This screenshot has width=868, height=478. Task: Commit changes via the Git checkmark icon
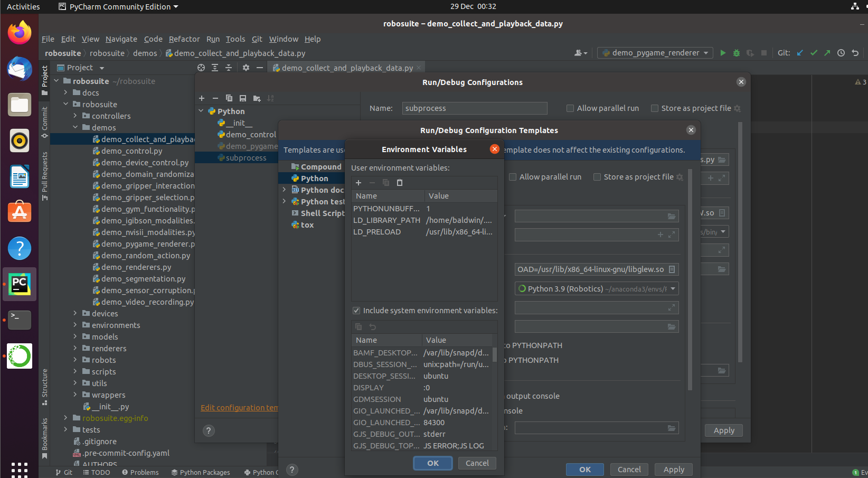click(814, 53)
